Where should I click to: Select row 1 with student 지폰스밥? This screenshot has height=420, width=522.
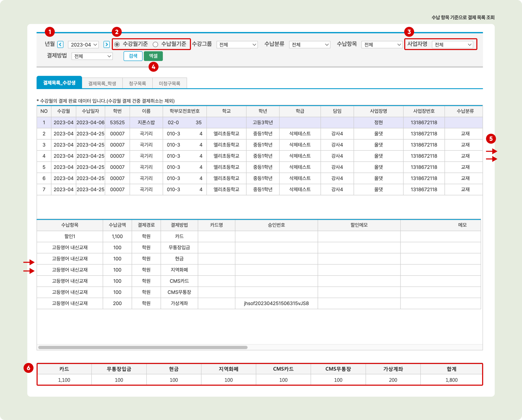click(146, 123)
